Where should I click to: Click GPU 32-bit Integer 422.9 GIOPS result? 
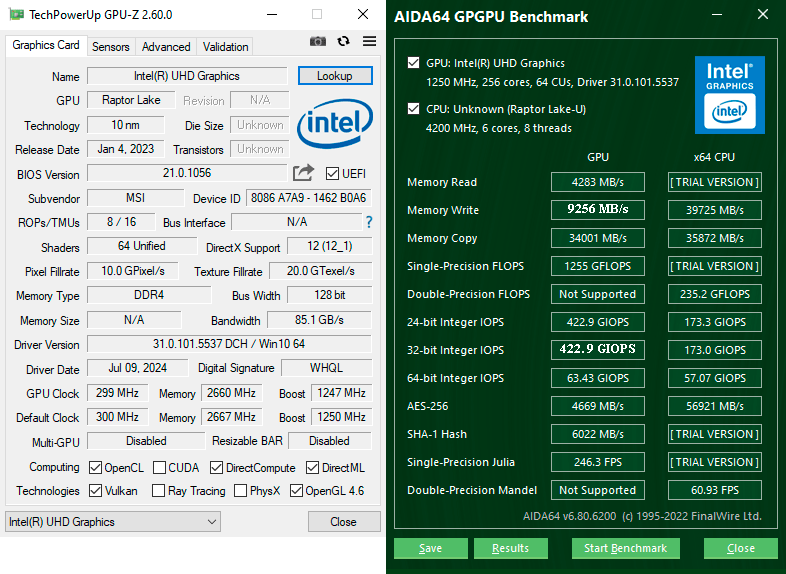(598, 349)
